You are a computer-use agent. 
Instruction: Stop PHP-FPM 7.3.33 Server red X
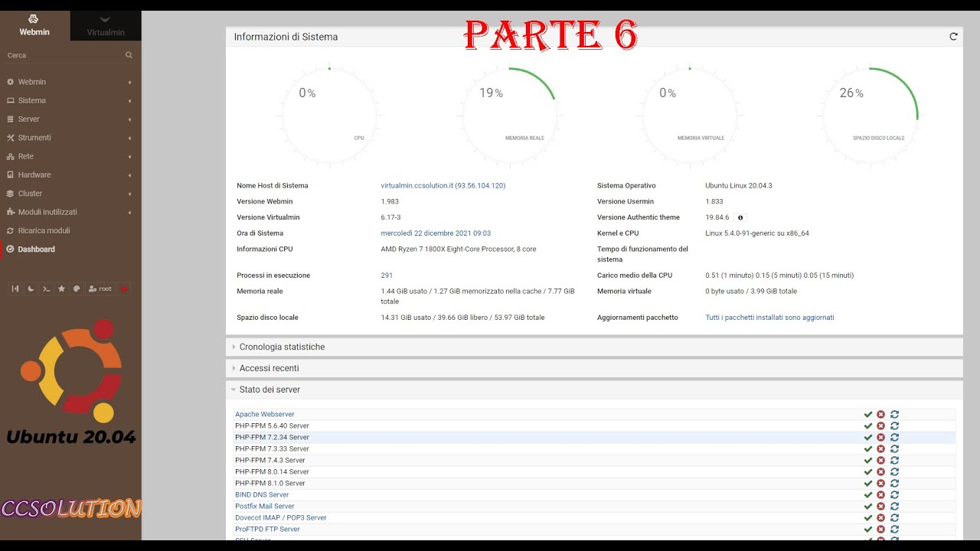[881, 448]
